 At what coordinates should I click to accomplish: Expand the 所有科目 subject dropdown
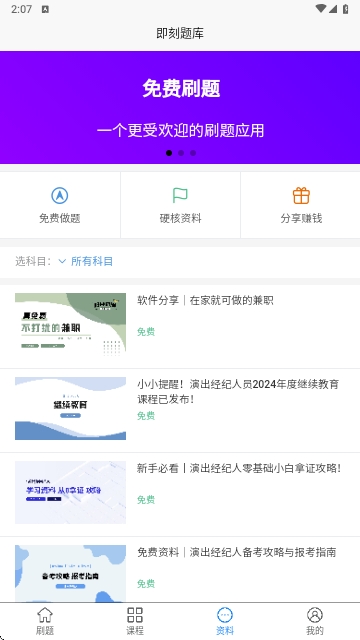coord(86,261)
